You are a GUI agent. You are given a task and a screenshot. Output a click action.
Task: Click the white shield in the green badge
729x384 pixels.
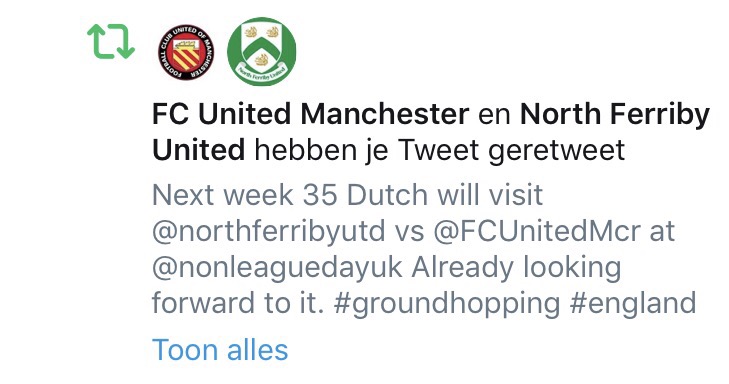pos(262,46)
